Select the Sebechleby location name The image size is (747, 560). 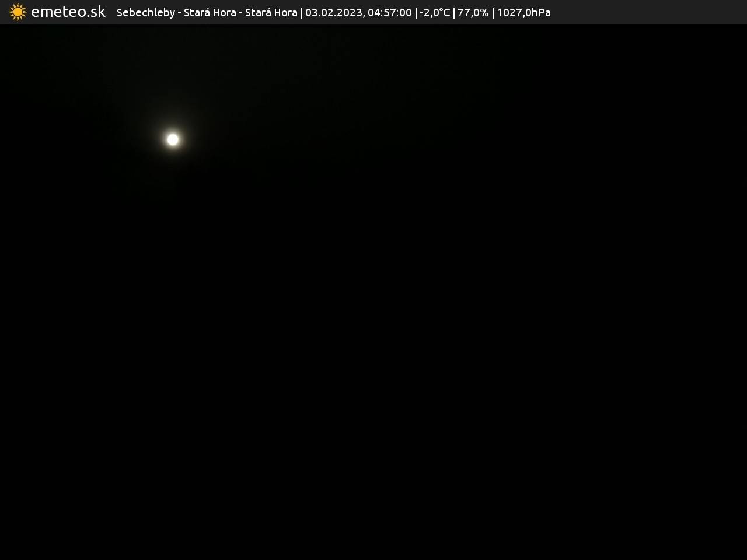tap(145, 13)
